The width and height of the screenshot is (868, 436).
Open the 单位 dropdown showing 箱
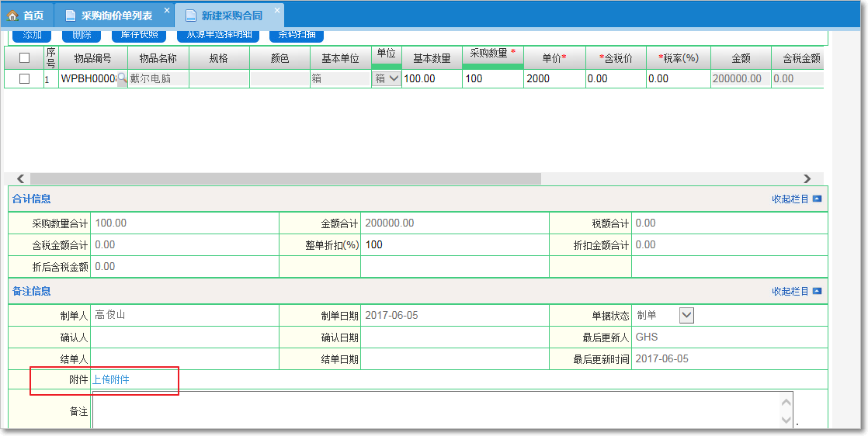[x=387, y=78]
